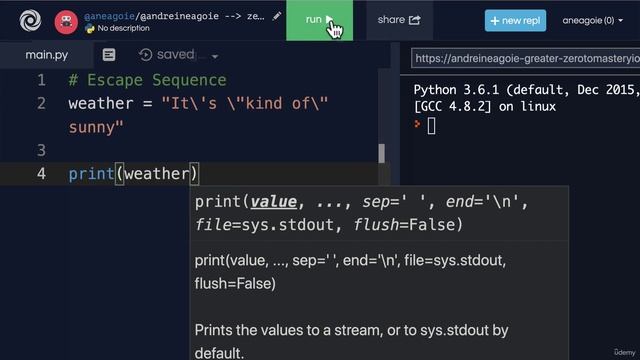
Task: Place cursor in weather string assignment line
Action: 198,104
